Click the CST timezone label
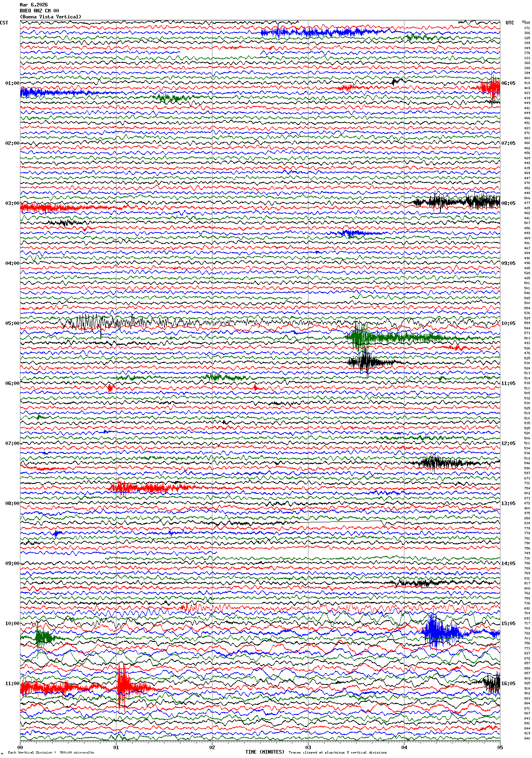Image resolution: width=532 pixels, height=758 pixels. pos(4,23)
